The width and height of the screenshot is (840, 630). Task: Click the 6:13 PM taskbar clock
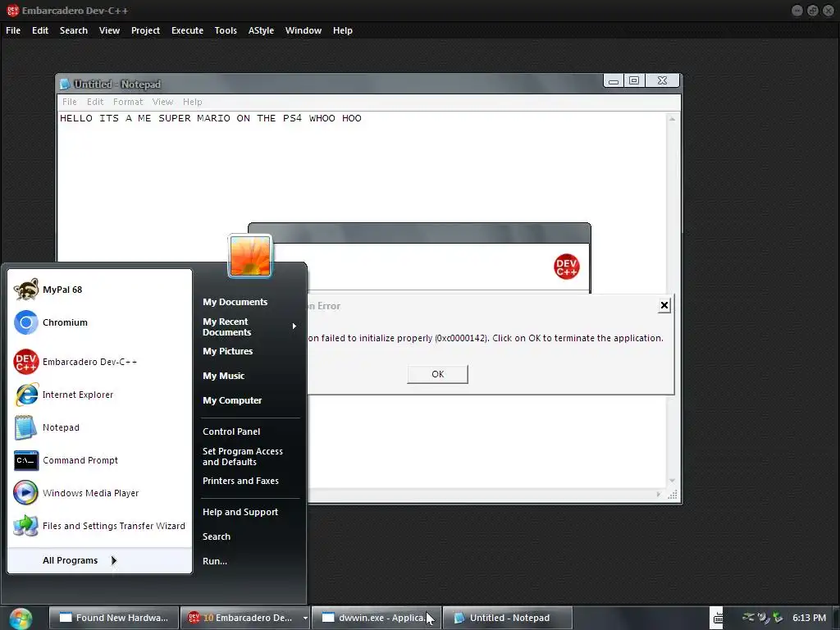pyautogui.click(x=810, y=618)
